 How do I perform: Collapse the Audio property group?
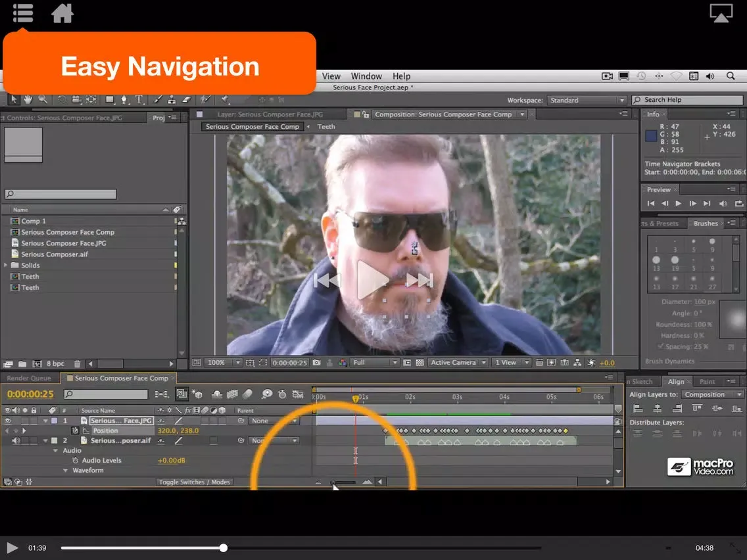pyautogui.click(x=55, y=450)
